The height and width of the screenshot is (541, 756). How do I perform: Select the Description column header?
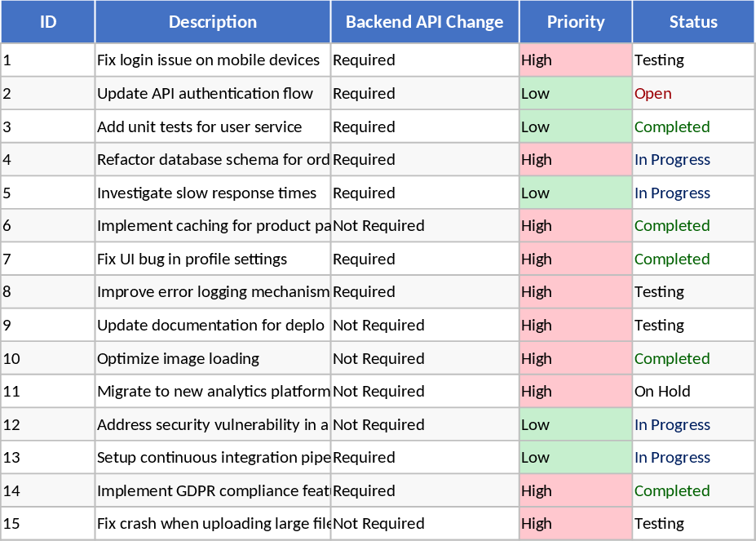[x=212, y=22]
